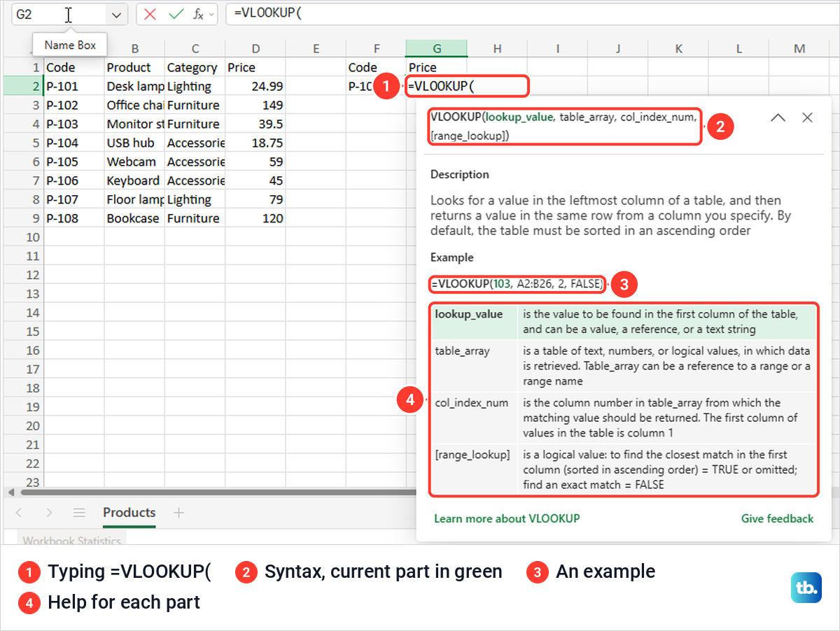This screenshot has width=840, height=631.
Task: Click cell G2 with =VLOOKUP( formula
Action: (466, 86)
